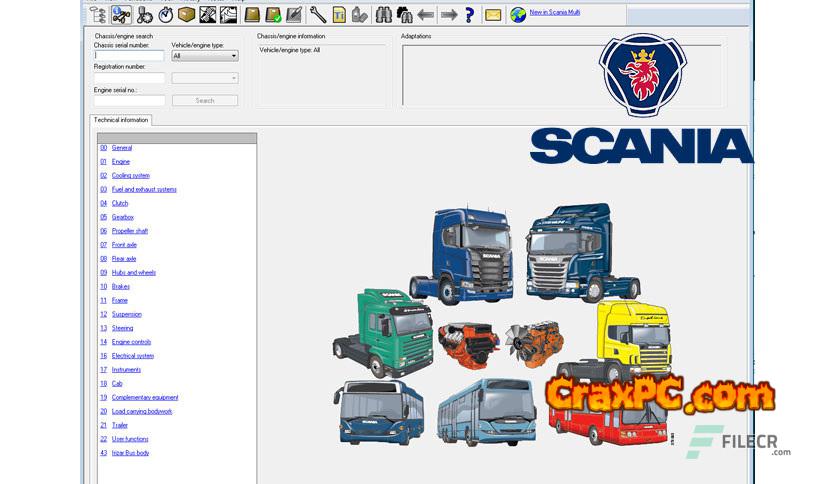
Task: Open the Gearbox section link
Action: coord(122,217)
